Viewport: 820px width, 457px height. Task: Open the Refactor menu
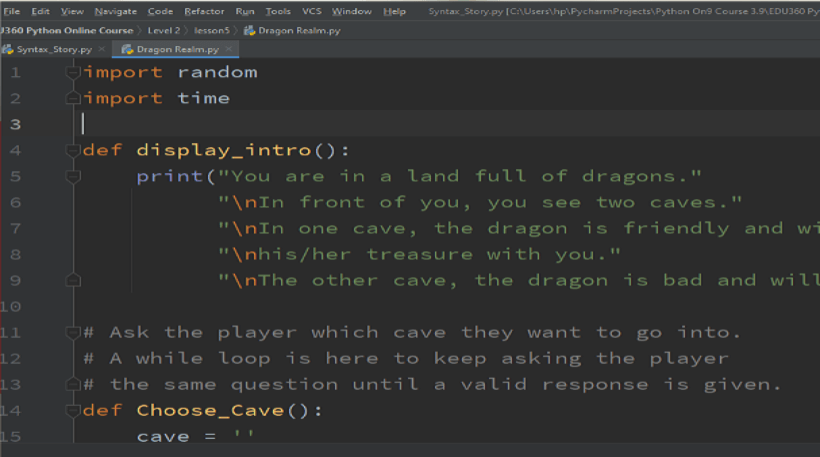[x=204, y=11]
